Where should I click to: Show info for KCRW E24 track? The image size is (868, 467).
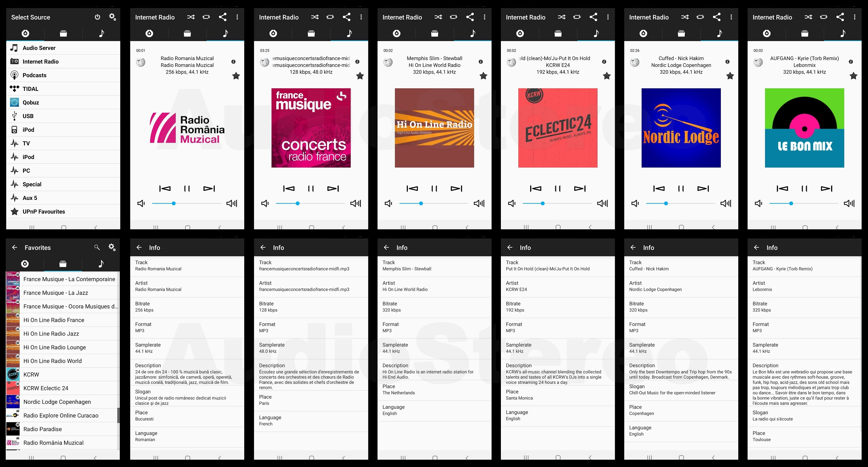pos(604,62)
